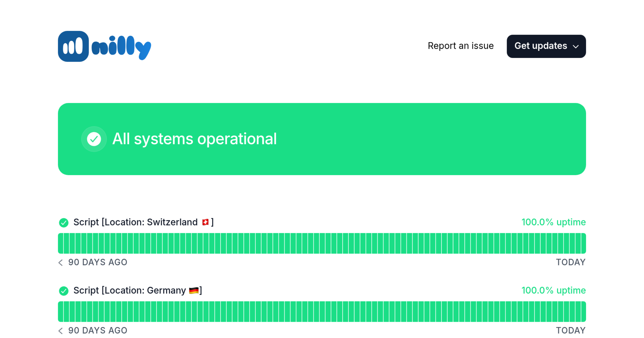Viewport: 644px width, 338px height.
Task: Click the Germany flag emoji
Action: click(x=194, y=291)
